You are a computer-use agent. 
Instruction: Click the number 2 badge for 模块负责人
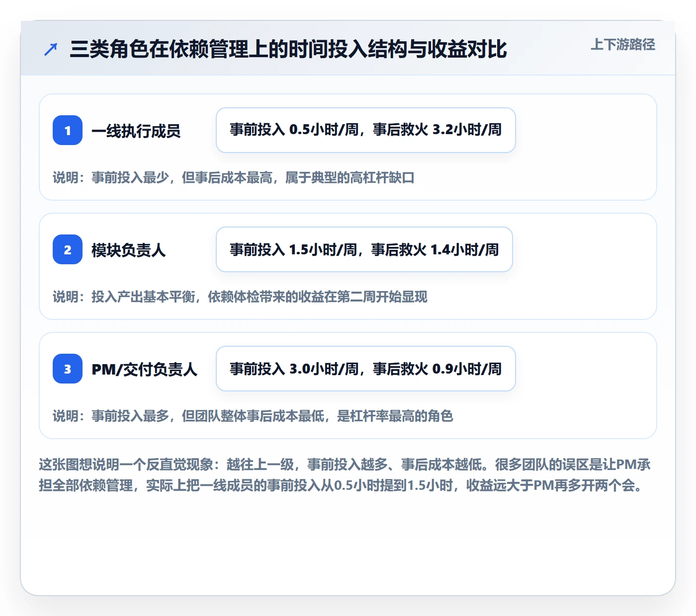68,249
